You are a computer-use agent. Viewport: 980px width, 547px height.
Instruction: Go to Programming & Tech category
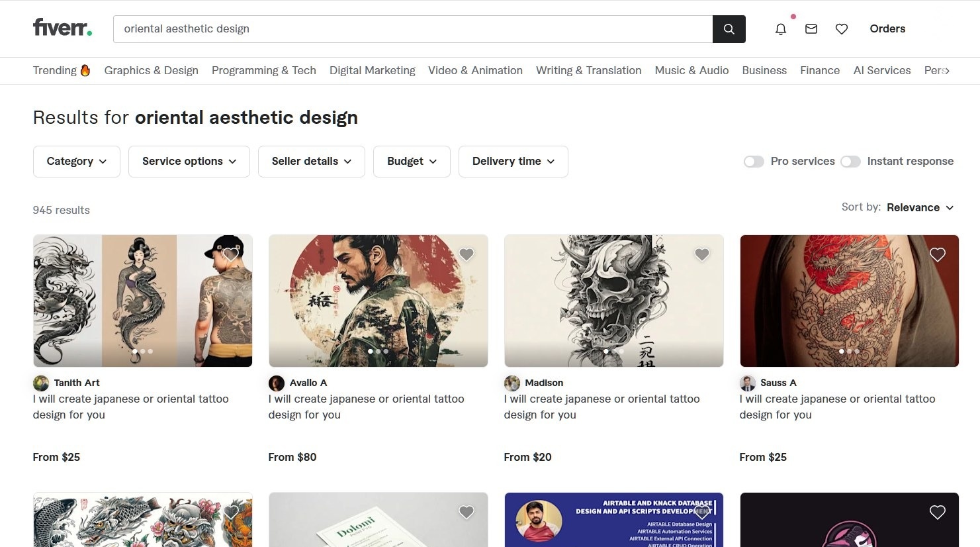click(264, 70)
